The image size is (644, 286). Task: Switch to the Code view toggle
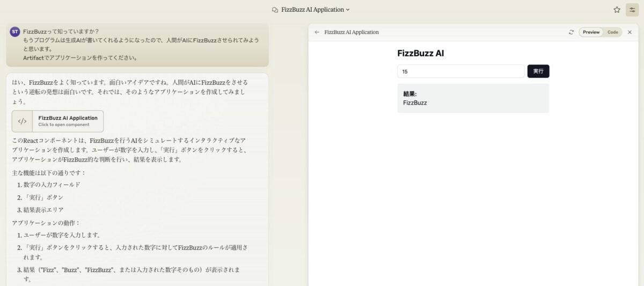[x=612, y=32]
